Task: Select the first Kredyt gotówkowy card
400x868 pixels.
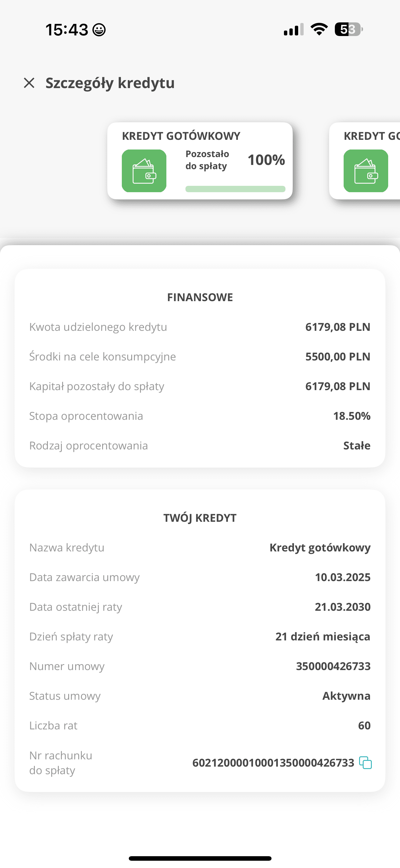Action: [200, 161]
